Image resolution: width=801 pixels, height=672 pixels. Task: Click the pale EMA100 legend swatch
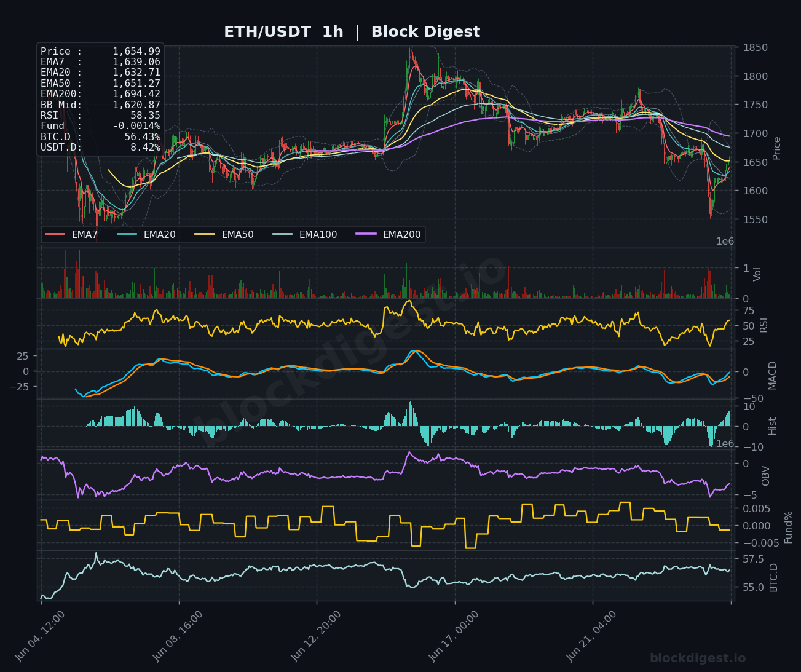tap(283, 234)
